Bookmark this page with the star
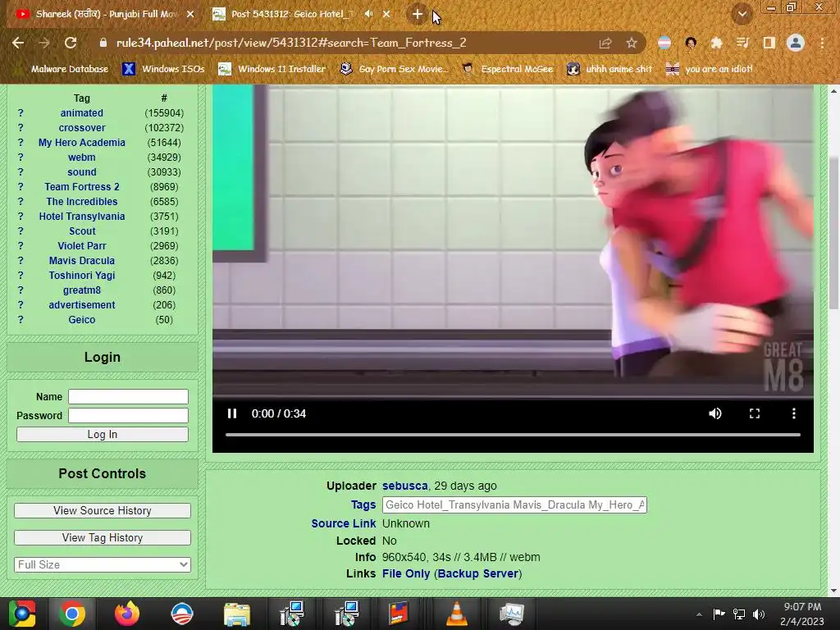Screen dimensions: 840x630 tap(632, 43)
